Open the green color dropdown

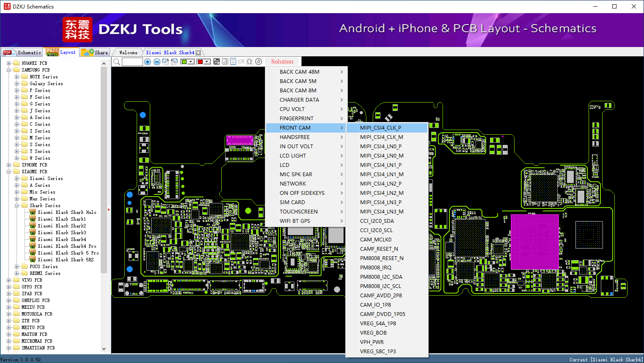(x=191, y=62)
